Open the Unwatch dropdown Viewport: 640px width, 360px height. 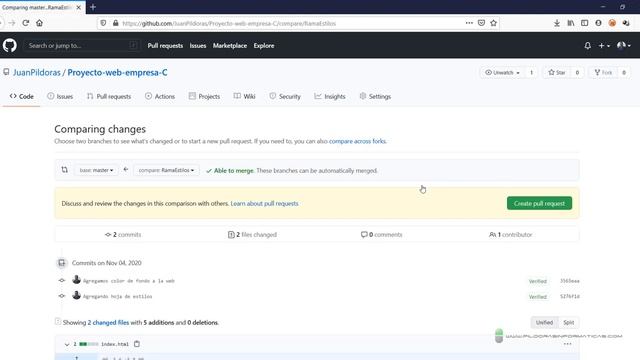point(502,72)
